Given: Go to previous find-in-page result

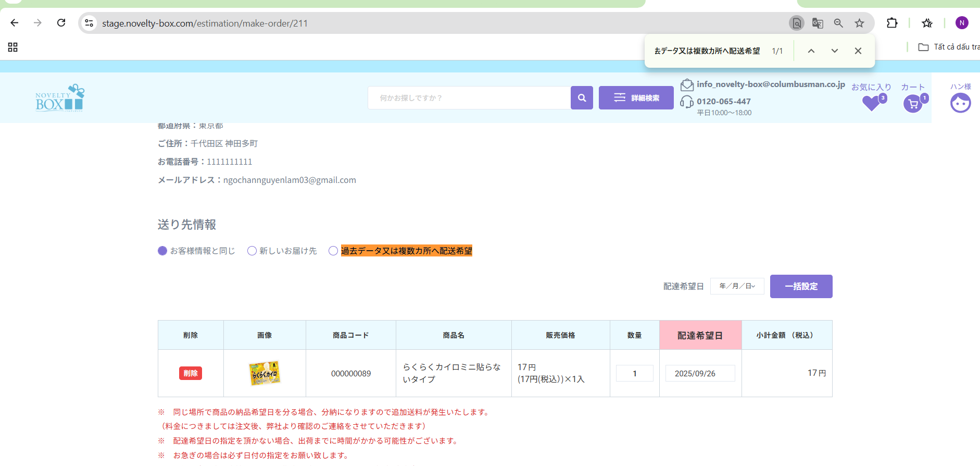Looking at the screenshot, I should pyautogui.click(x=811, y=51).
